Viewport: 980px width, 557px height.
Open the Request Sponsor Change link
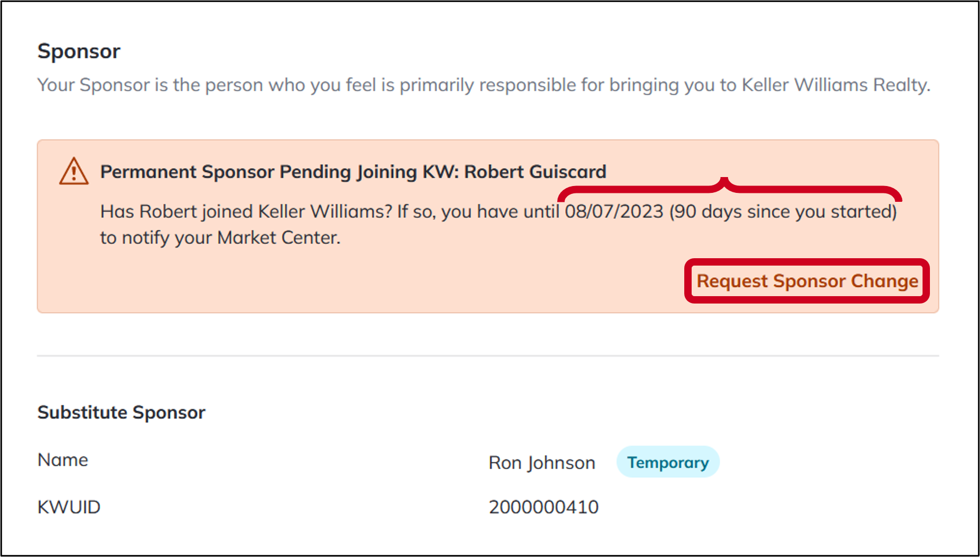(x=807, y=281)
